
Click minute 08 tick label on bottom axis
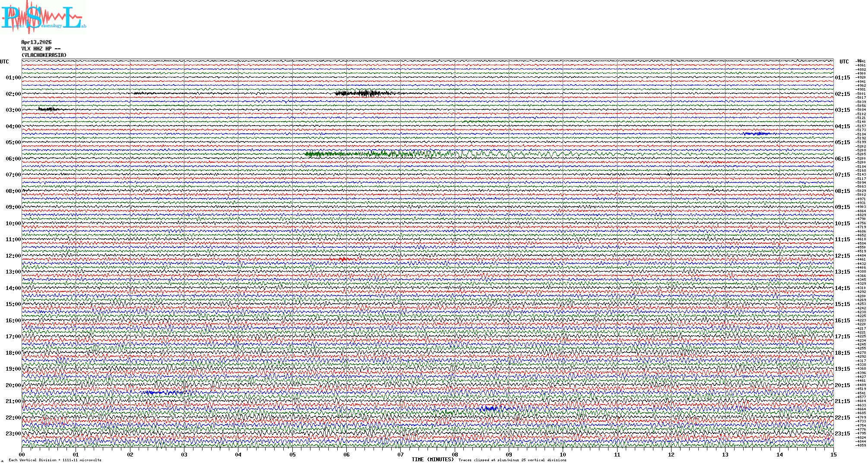pos(455,455)
